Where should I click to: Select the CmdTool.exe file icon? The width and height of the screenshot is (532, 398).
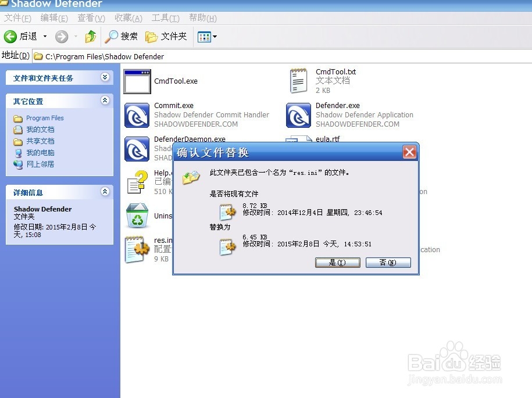click(x=137, y=81)
